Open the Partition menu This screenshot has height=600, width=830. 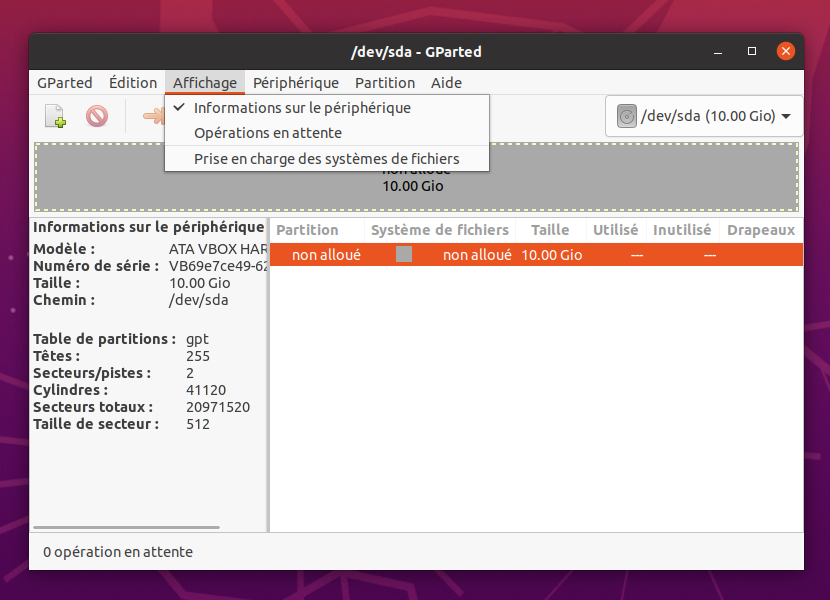tap(385, 83)
